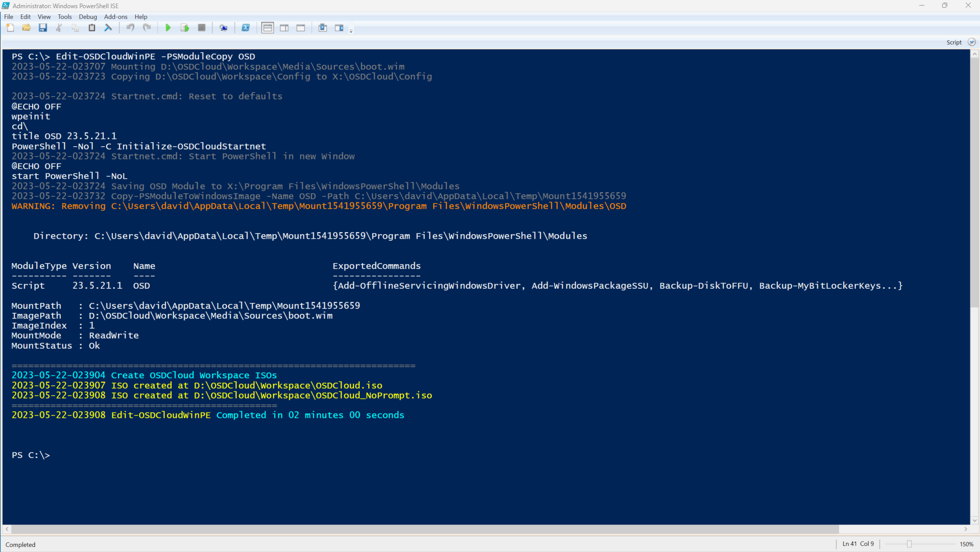Open a new remote PowerShell tab
This screenshot has width=980, height=552.
click(x=223, y=28)
